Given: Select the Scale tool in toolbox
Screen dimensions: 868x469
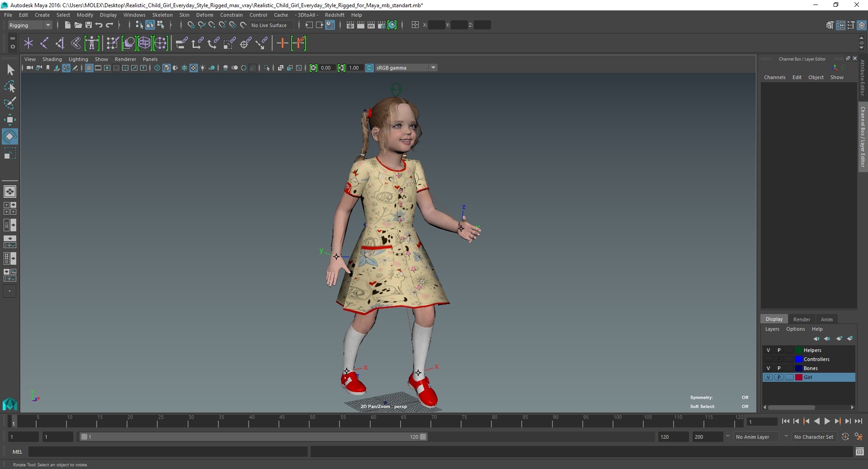Looking at the screenshot, I should point(10,153).
